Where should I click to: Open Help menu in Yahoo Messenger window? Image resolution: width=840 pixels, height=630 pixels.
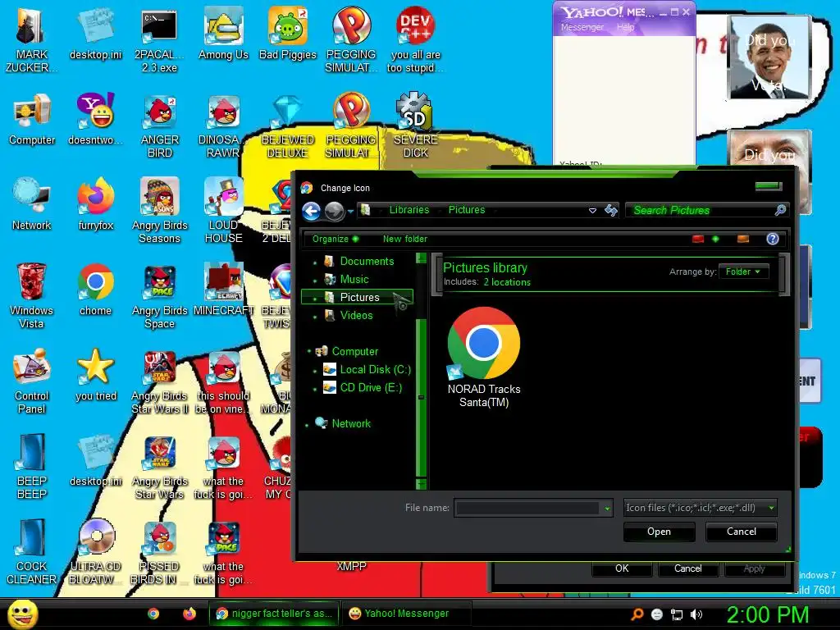pos(625,27)
